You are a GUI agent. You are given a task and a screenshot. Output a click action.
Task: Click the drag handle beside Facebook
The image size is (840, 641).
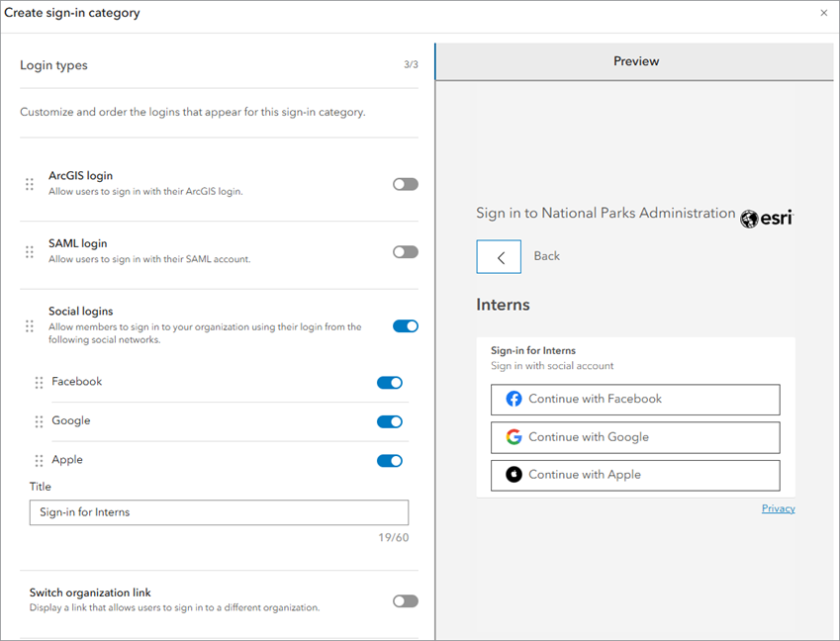(38, 382)
